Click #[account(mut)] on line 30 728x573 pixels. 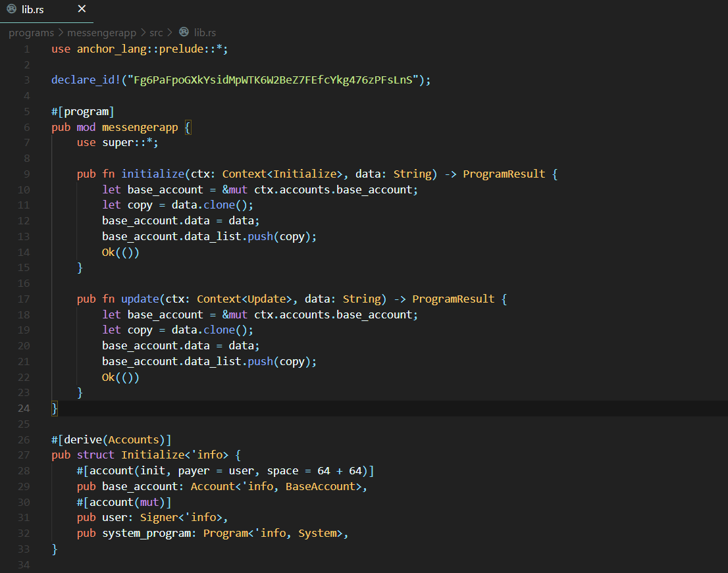coord(124,503)
